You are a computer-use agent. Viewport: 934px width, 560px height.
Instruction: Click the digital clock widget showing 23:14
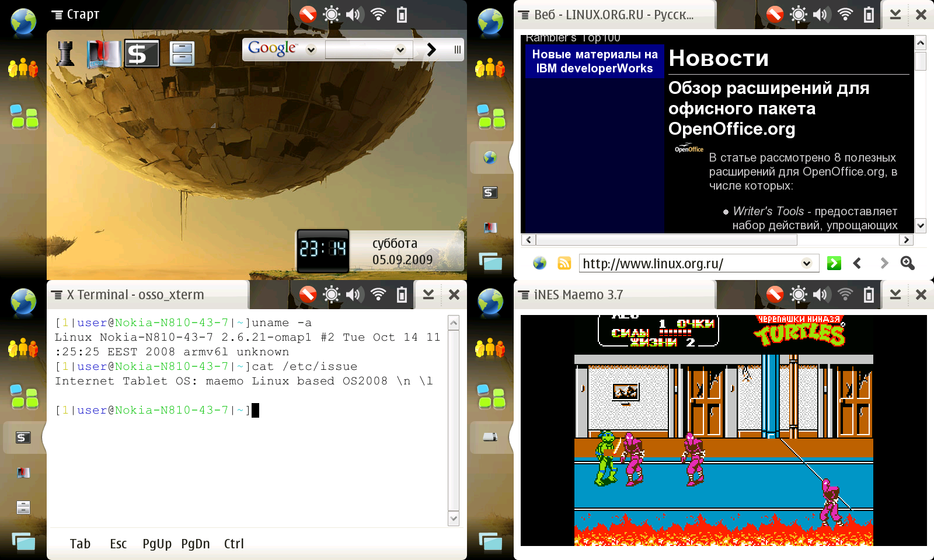tap(323, 250)
